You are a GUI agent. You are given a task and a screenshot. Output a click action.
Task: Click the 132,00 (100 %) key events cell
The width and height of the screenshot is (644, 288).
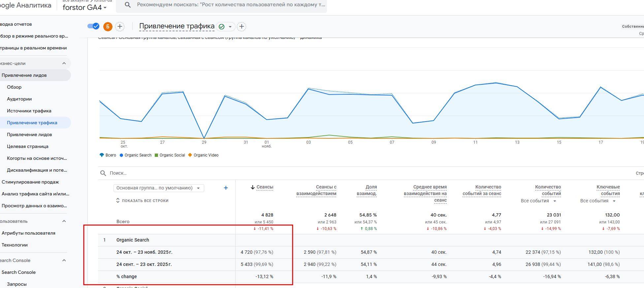(x=604, y=252)
